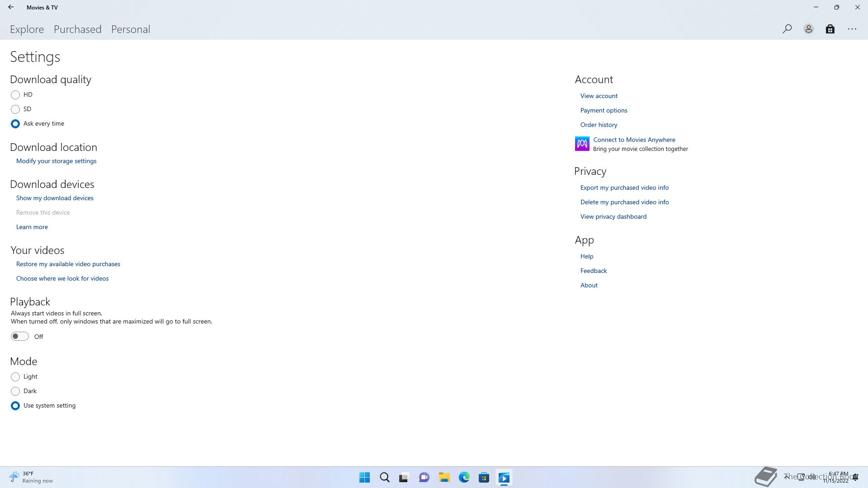Viewport: 868px width, 488px height.
Task: Open Microsoft Edge from taskbar
Action: tap(464, 478)
